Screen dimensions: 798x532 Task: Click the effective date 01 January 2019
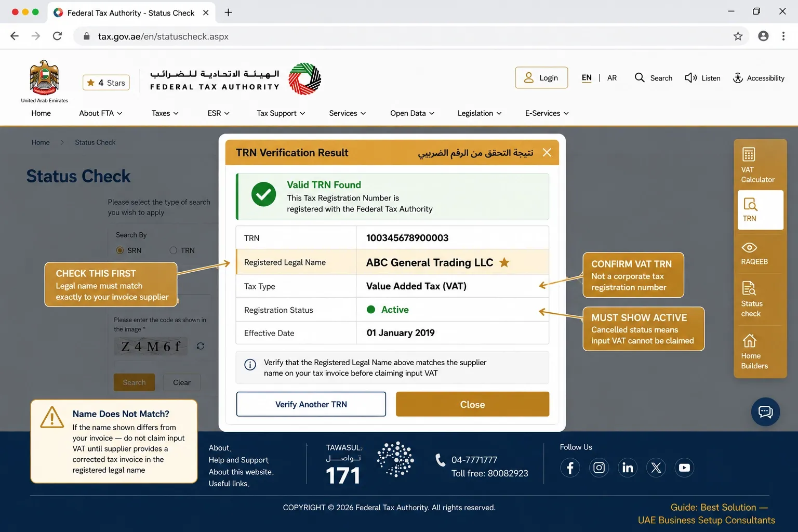(x=401, y=333)
